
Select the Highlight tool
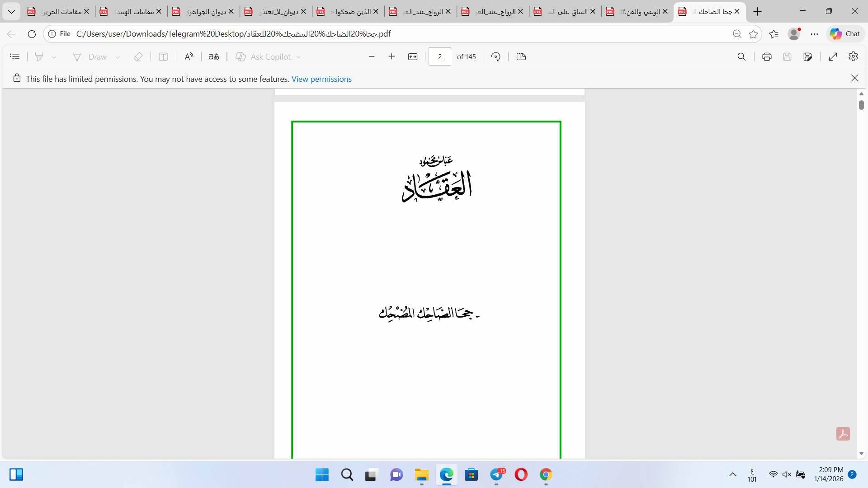(39, 56)
